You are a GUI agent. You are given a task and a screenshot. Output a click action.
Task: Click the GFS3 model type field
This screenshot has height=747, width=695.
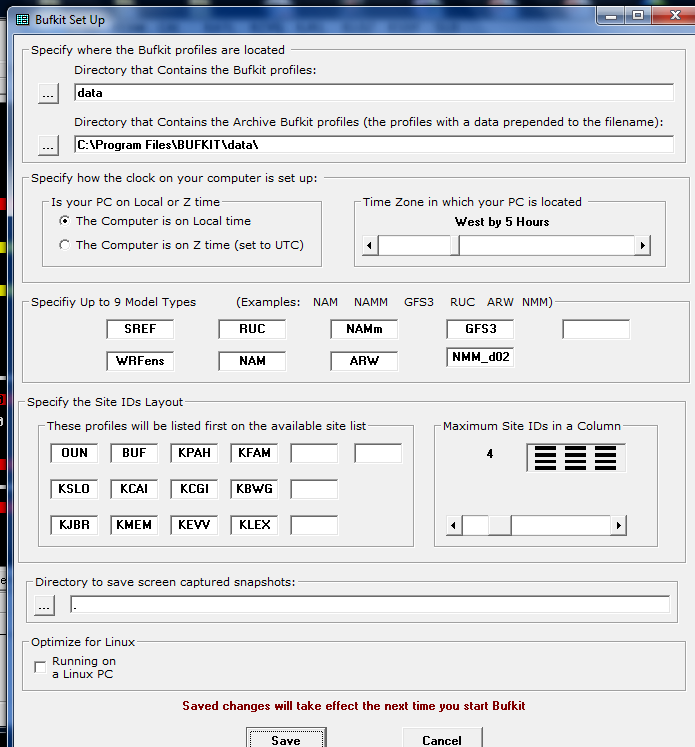480,329
